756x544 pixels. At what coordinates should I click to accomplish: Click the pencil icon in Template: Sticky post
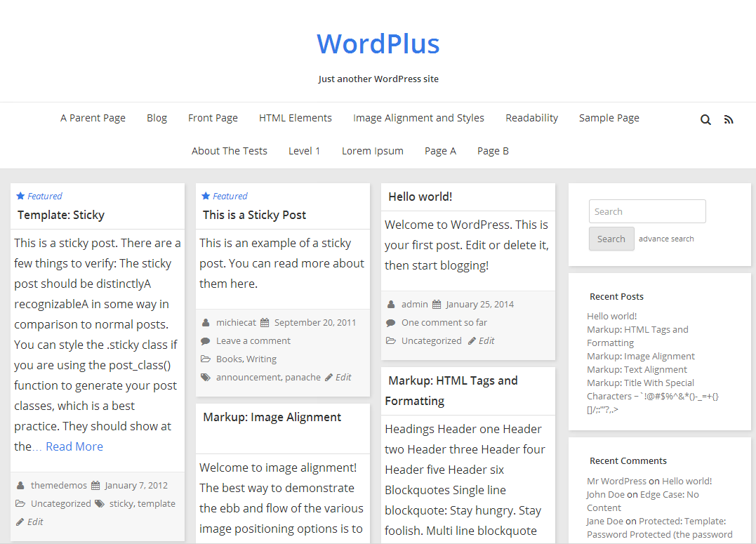[20, 522]
